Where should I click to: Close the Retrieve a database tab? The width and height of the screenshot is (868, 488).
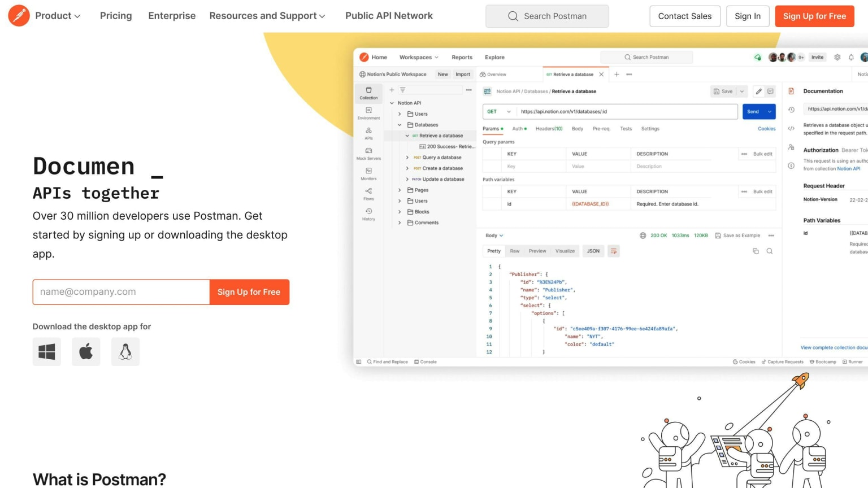point(601,75)
